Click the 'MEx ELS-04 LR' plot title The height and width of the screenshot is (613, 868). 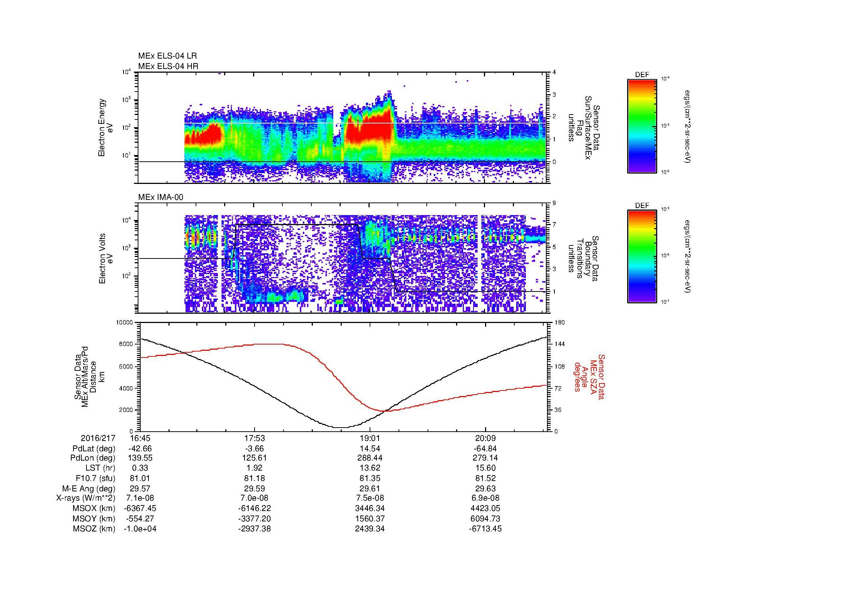click(167, 56)
